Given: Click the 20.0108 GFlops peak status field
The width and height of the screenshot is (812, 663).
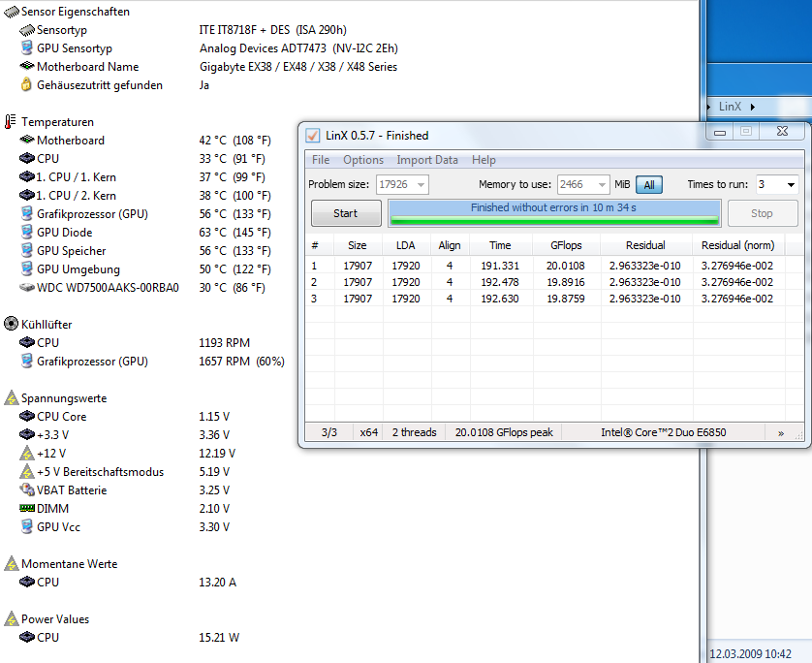Looking at the screenshot, I should [504, 432].
